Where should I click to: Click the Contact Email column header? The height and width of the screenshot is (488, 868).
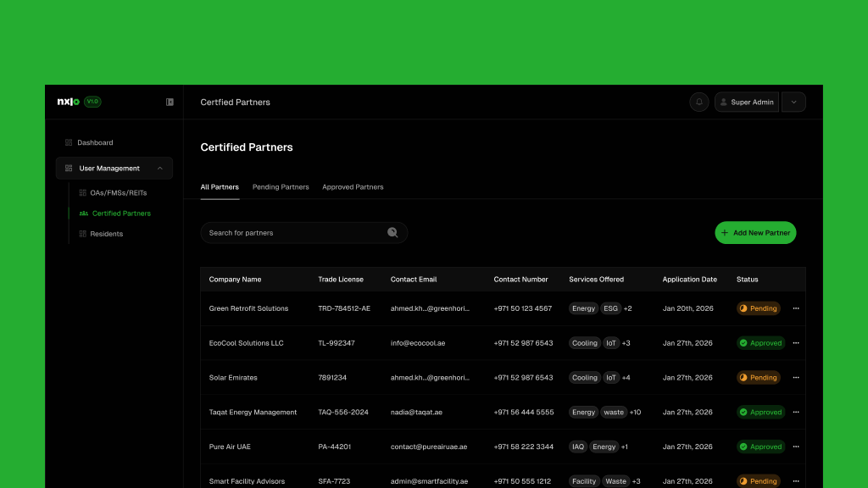tap(414, 280)
